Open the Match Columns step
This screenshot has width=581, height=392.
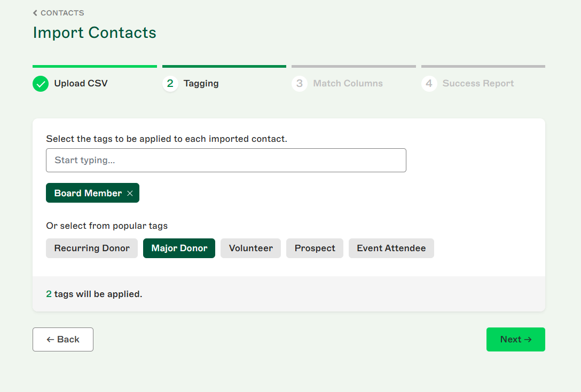pyautogui.click(x=348, y=84)
